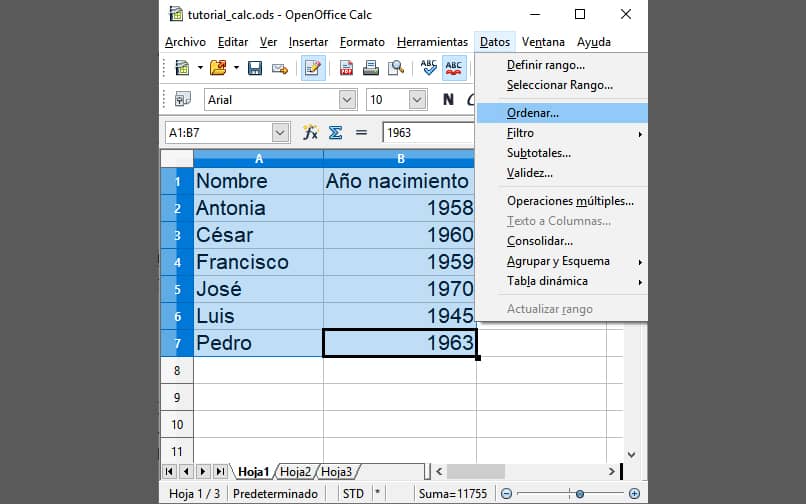Viewport: 806px width, 504px height.
Task: Expand the recent files arrow beside Open
Action: click(236, 68)
